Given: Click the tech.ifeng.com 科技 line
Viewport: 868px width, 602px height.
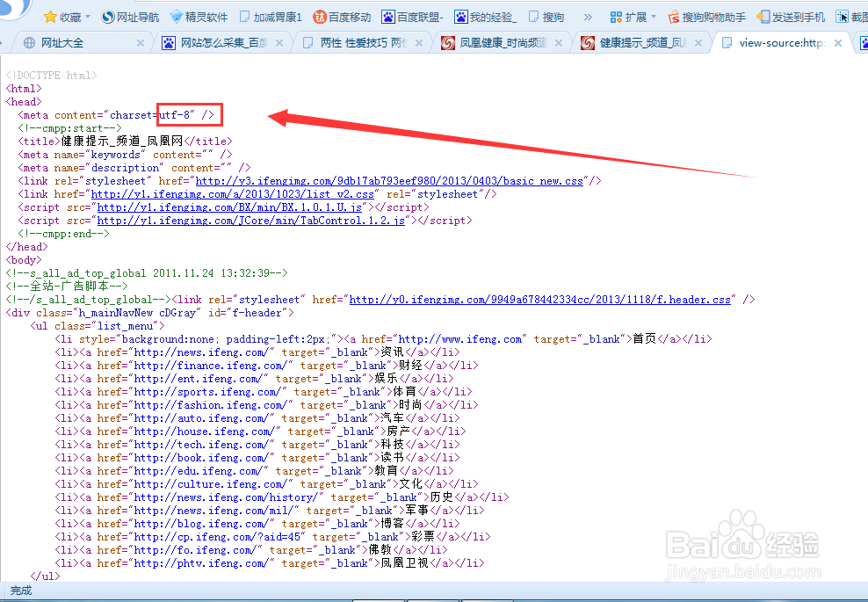Looking at the screenshot, I should pyautogui.click(x=257, y=445).
